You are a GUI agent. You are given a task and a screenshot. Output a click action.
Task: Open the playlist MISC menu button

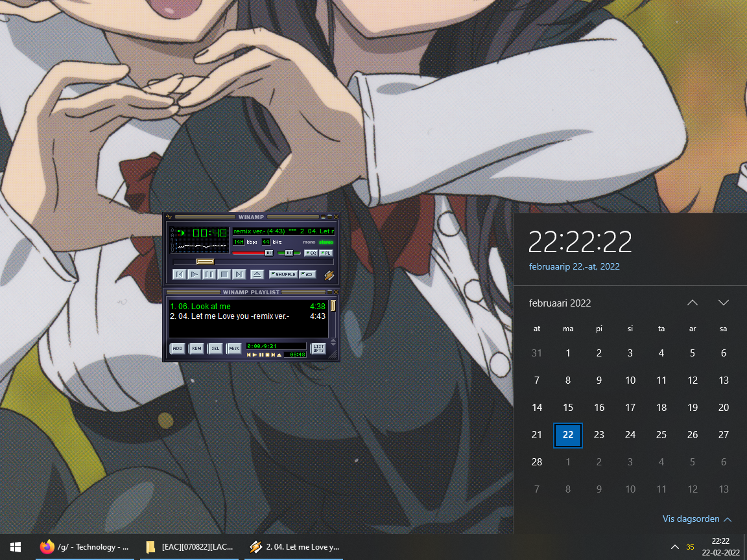[234, 349]
